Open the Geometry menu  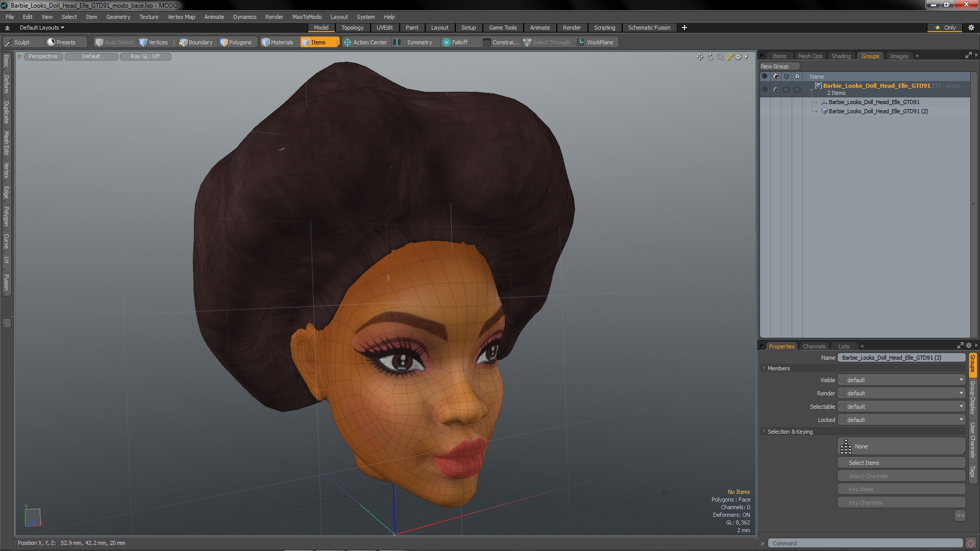tap(118, 17)
